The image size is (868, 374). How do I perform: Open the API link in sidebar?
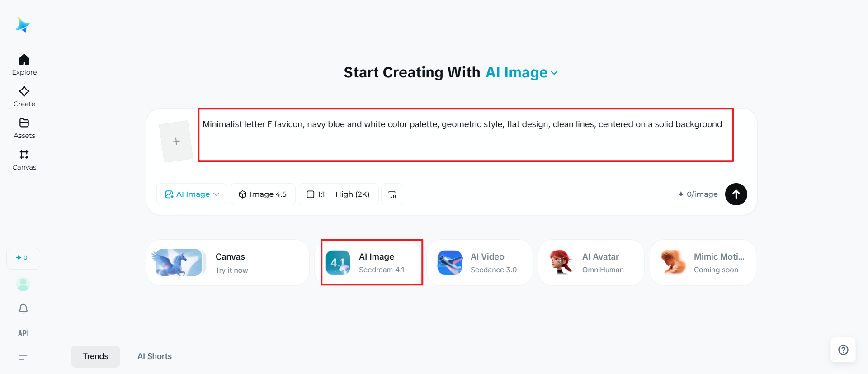pyautogui.click(x=23, y=333)
